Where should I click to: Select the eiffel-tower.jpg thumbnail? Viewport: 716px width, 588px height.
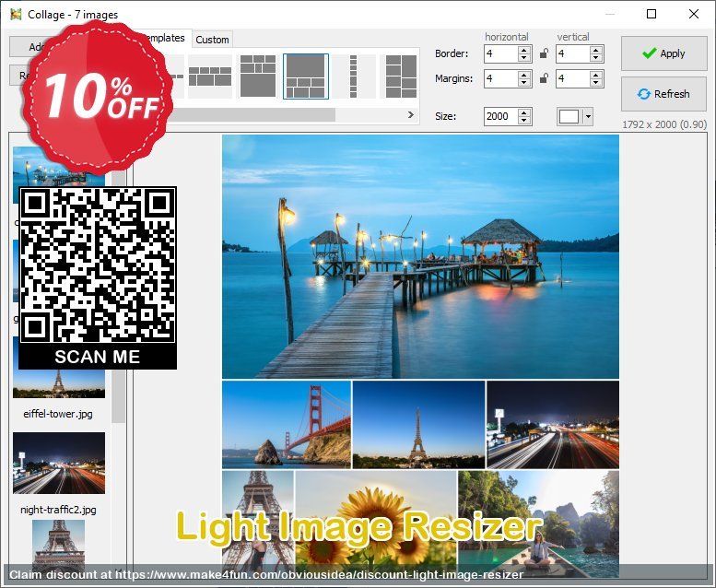click(x=58, y=382)
